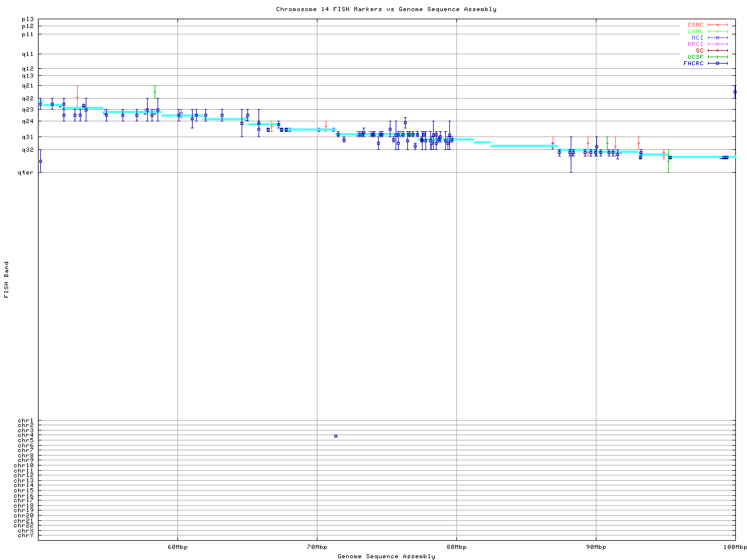747x560 pixels.
Task: Click the p13 y-axis band label
Action: pyautogui.click(x=27, y=19)
